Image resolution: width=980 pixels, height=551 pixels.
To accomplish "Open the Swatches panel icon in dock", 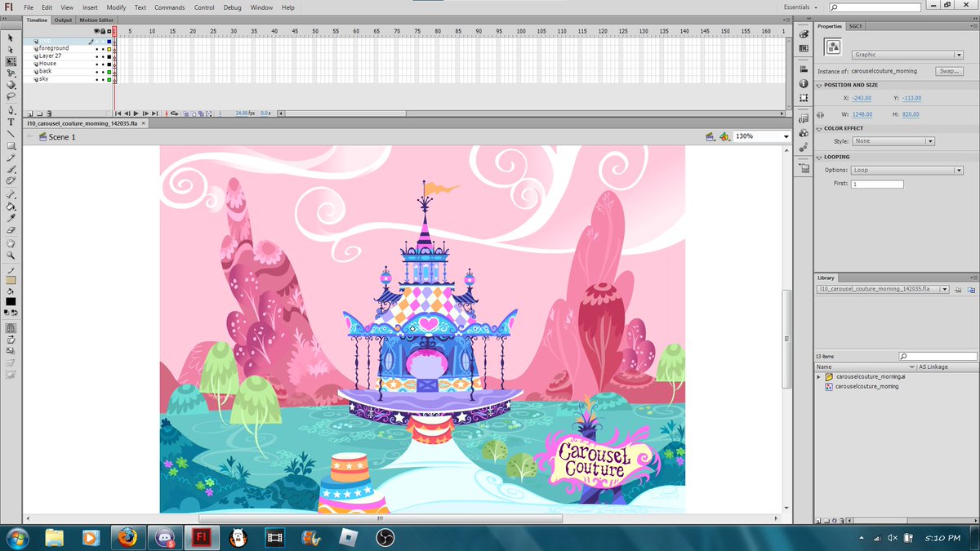I will click(804, 48).
